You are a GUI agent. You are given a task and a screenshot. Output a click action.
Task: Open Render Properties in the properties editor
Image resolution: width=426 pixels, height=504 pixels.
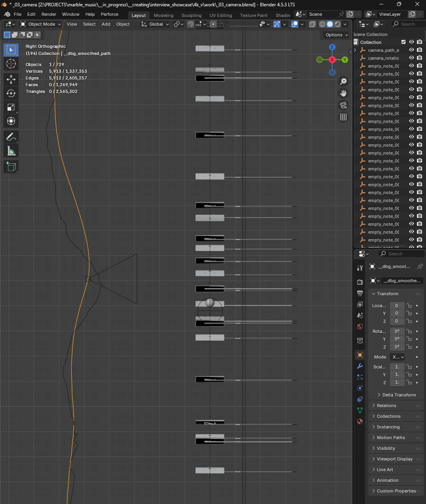[x=360, y=281]
